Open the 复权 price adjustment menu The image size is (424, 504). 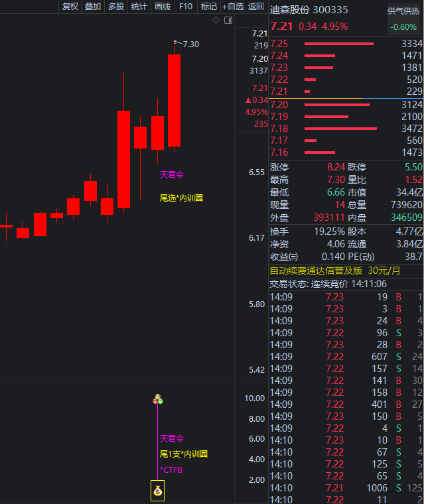[70, 7]
